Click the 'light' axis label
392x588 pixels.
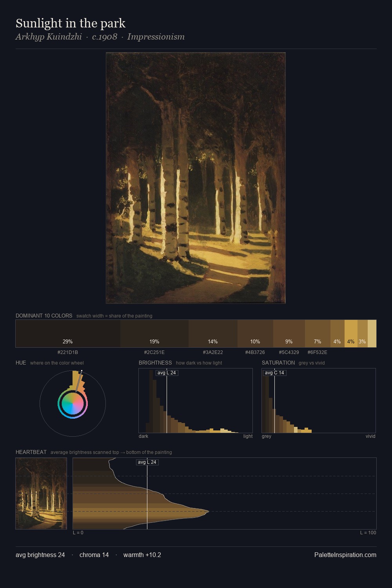[x=248, y=436]
